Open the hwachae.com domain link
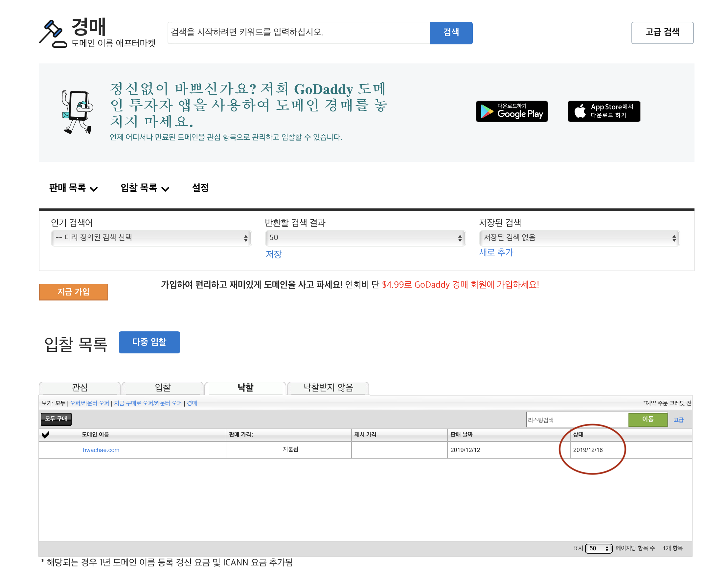 coord(101,450)
